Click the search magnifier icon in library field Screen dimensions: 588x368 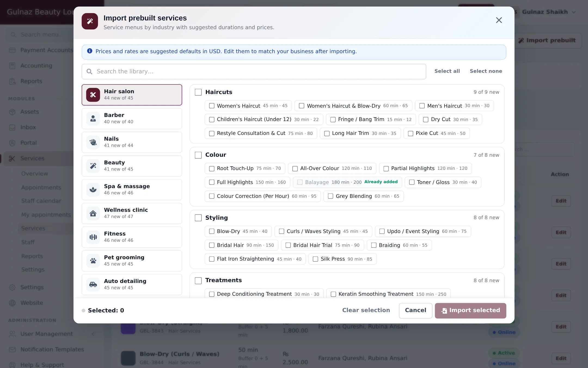click(x=89, y=71)
